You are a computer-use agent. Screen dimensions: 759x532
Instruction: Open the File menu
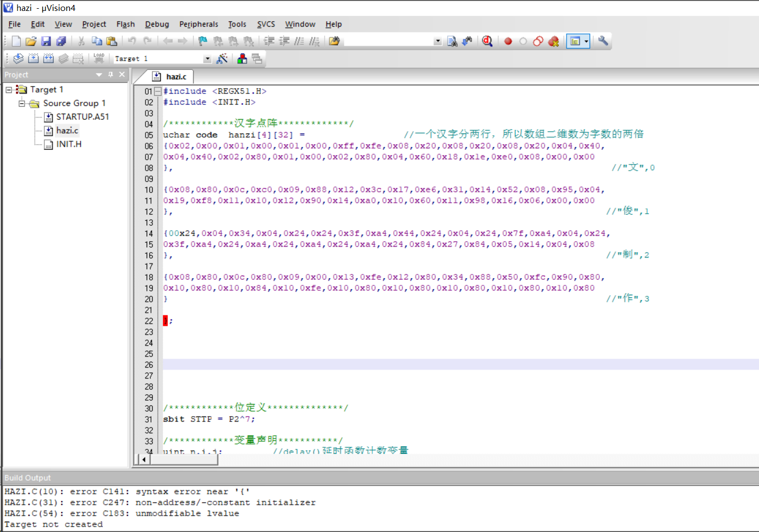15,24
